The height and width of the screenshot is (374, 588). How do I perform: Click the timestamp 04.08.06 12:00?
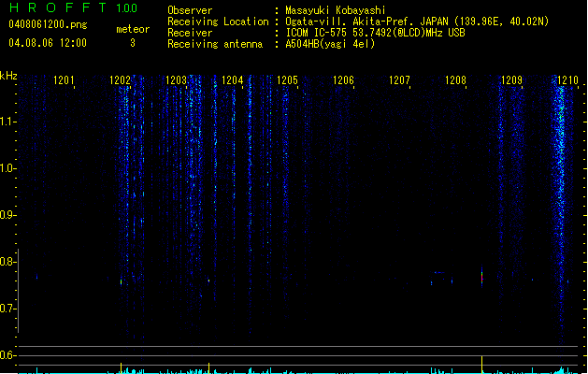[48, 43]
